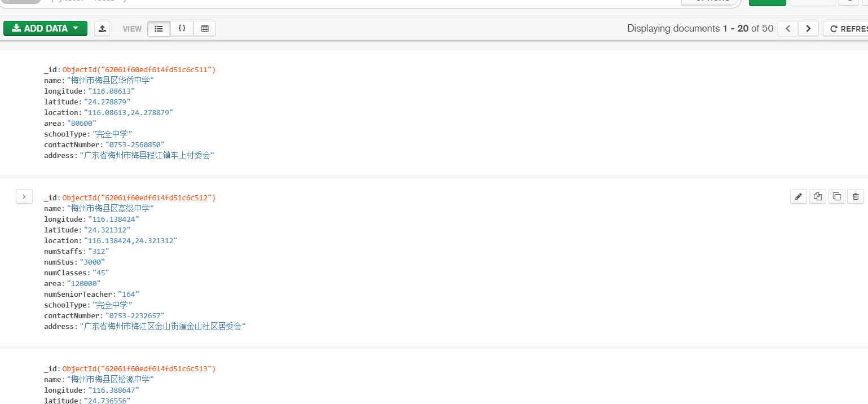Edit document with the pencil icon

(798, 196)
